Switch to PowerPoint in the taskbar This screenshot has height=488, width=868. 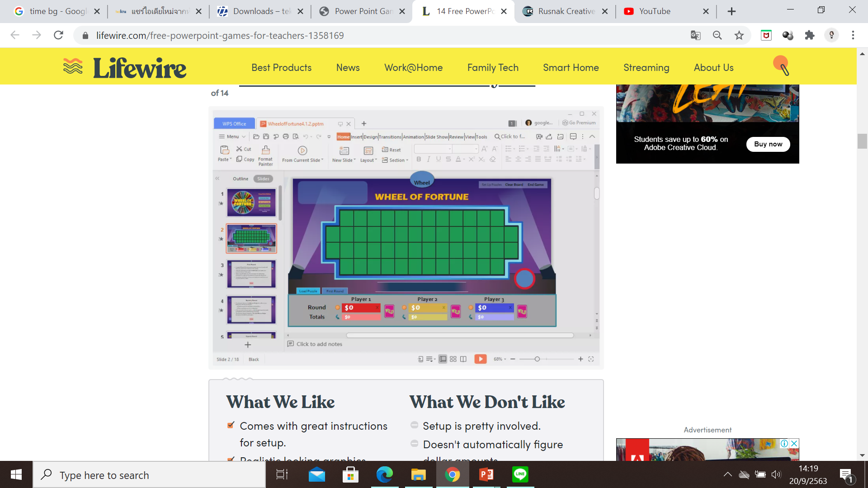click(x=486, y=474)
